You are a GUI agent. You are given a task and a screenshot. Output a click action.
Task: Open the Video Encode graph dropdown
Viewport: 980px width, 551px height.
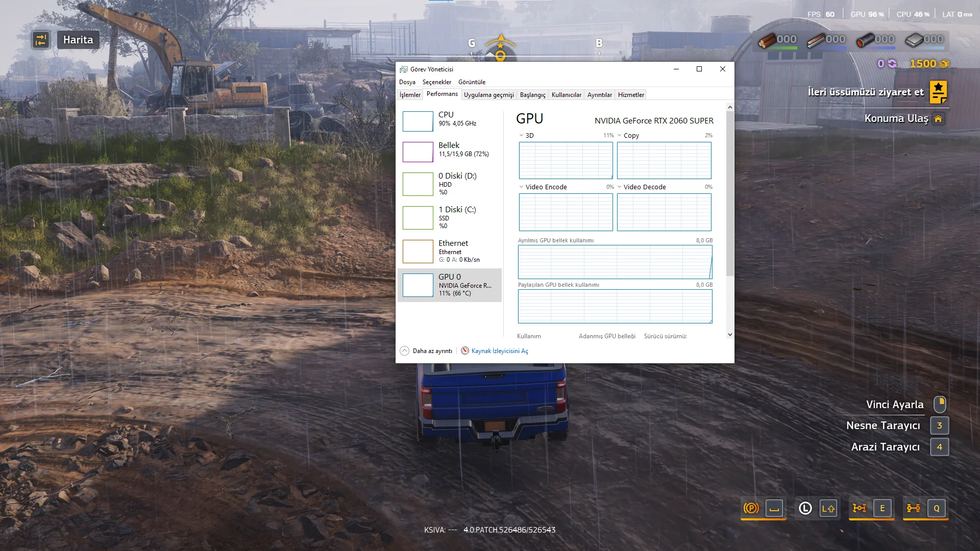[x=522, y=187]
